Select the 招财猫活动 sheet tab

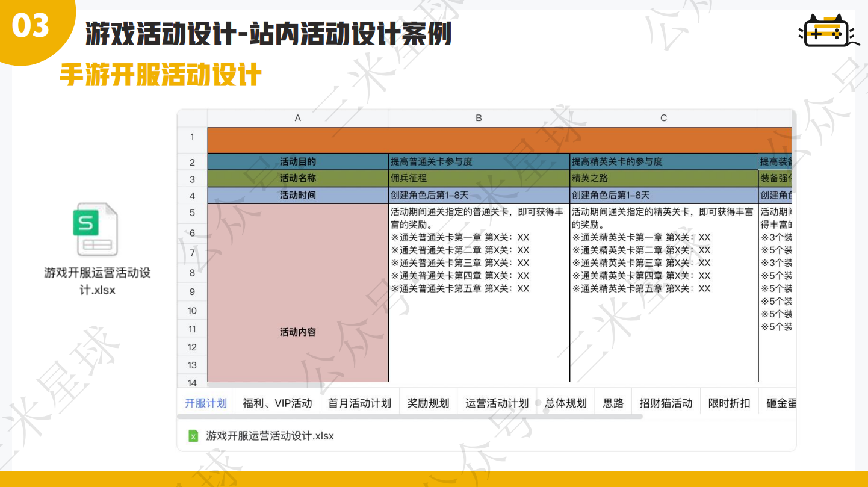(666, 403)
